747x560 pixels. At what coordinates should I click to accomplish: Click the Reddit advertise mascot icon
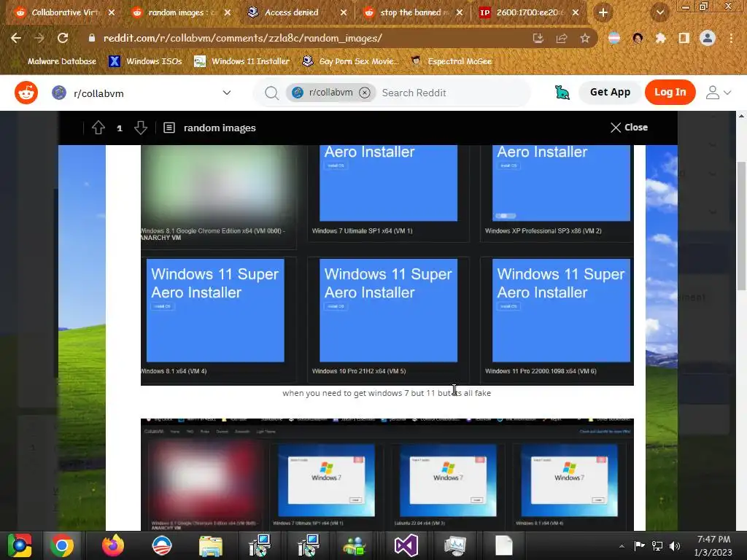point(562,93)
